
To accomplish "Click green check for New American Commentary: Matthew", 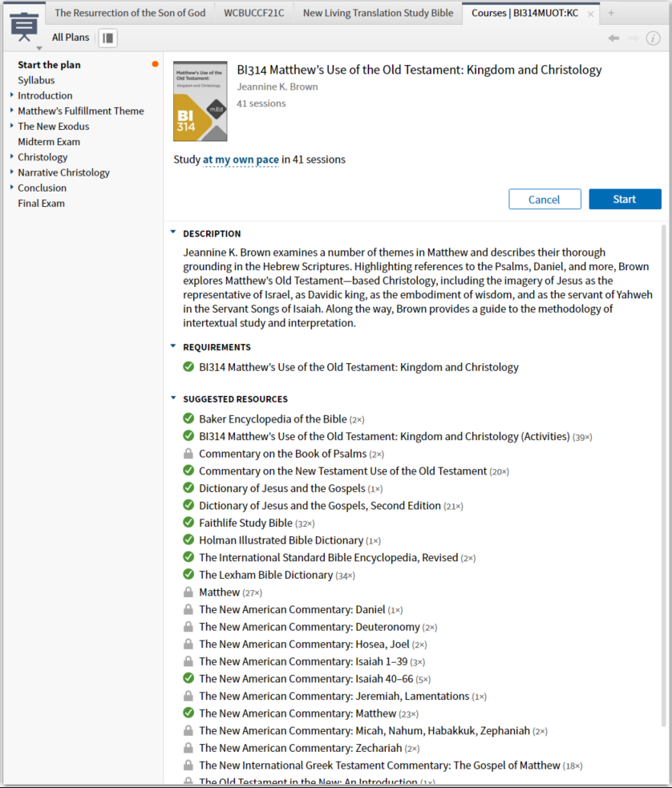I will point(188,713).
